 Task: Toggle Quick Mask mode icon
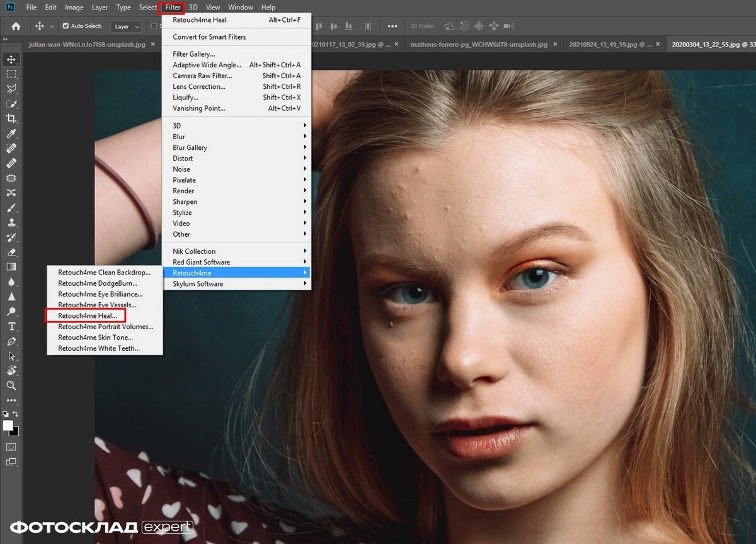11,446
